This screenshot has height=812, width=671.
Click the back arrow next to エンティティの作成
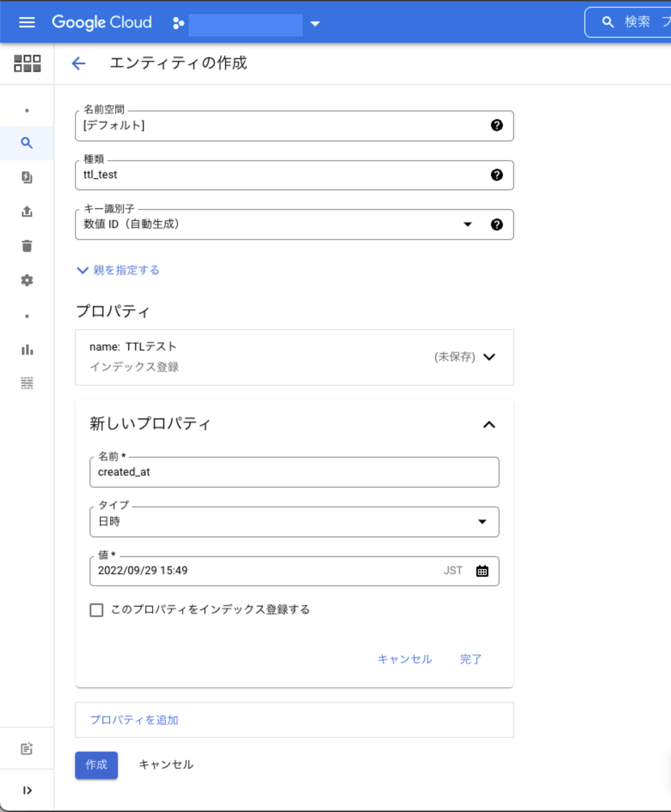(x=78, y=64)
